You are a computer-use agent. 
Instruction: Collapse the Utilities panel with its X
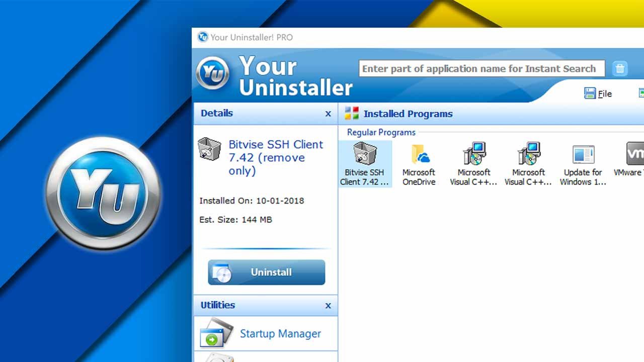pos(329,305)
